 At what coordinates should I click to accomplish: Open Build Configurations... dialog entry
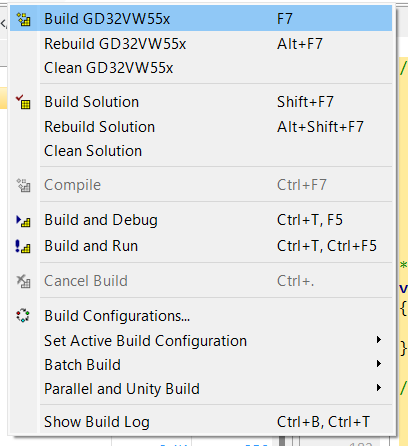(201, 316)
